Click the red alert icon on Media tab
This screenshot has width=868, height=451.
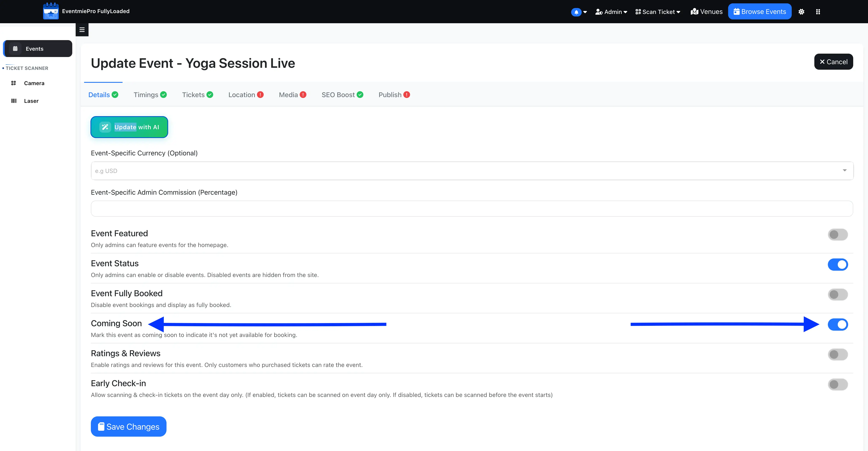click(303, 95)
